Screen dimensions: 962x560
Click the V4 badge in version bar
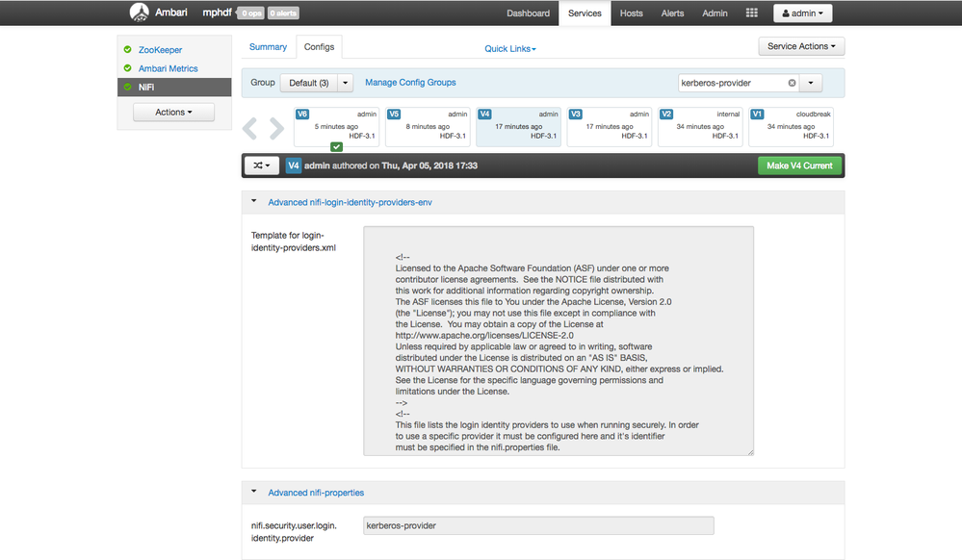294,165
